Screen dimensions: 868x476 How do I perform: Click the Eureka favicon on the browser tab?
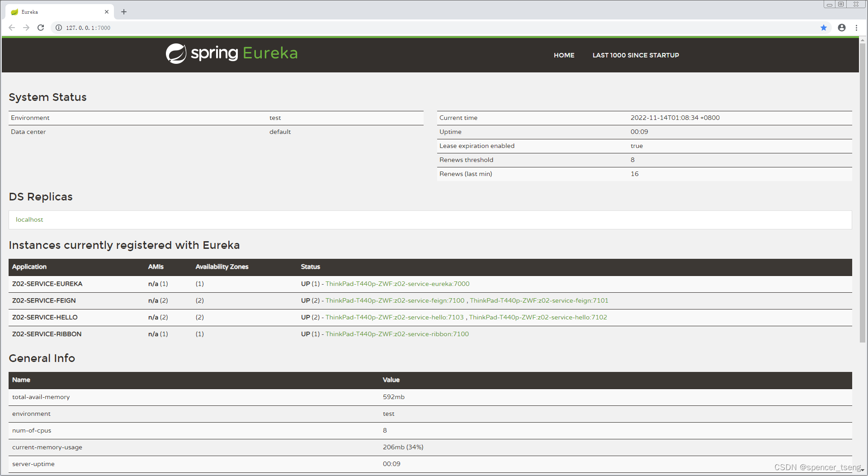pos(14,12)
